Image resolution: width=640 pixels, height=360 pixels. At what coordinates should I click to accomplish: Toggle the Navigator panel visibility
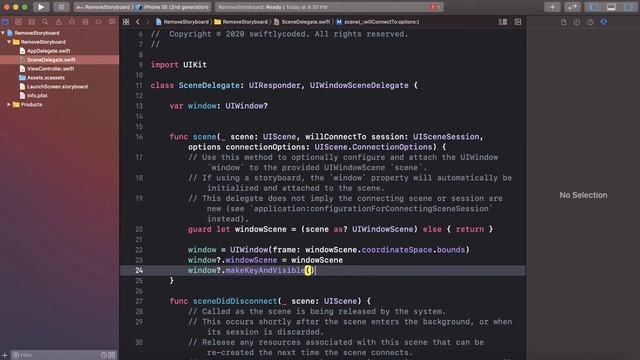pos(593,7)
